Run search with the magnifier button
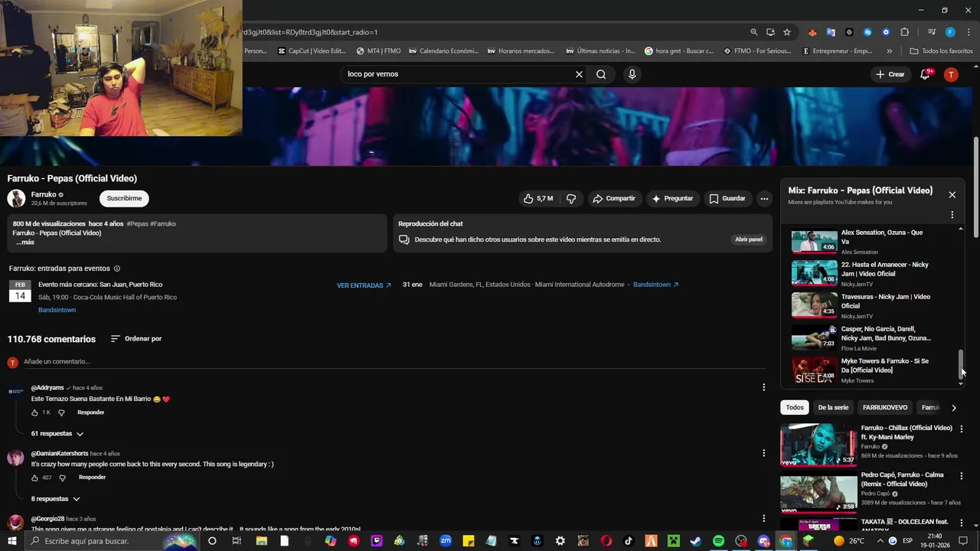Screen dimensions: 980x551 click(x=601, y=74)
